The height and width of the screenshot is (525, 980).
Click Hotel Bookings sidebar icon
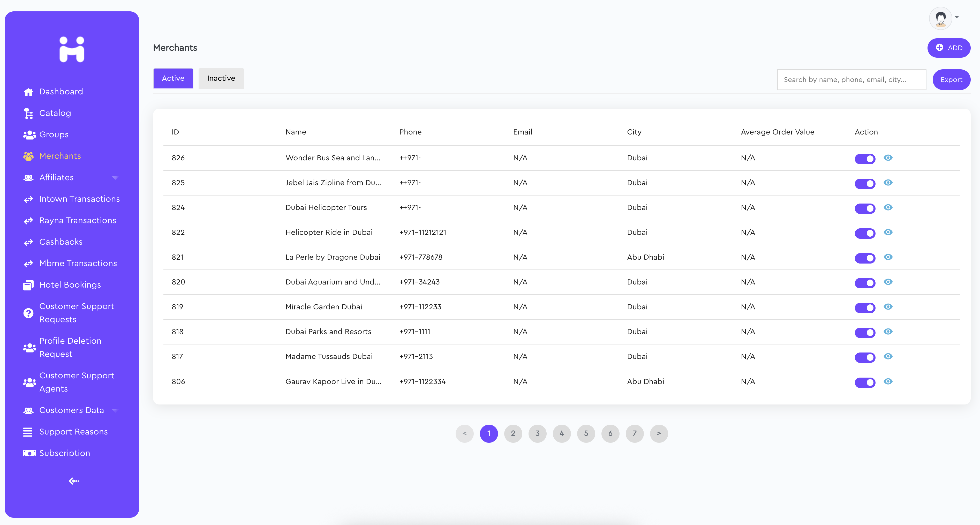28,285
